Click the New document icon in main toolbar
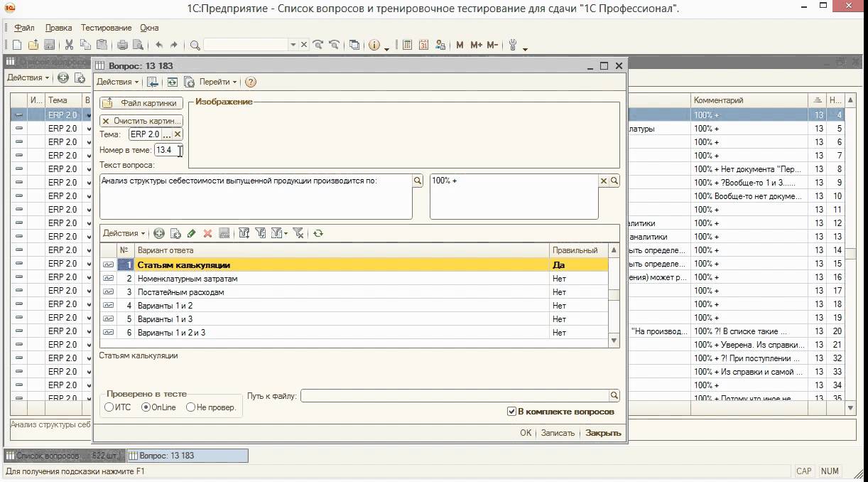The height and width of the screenshot is (482, 868). point(17,45)
